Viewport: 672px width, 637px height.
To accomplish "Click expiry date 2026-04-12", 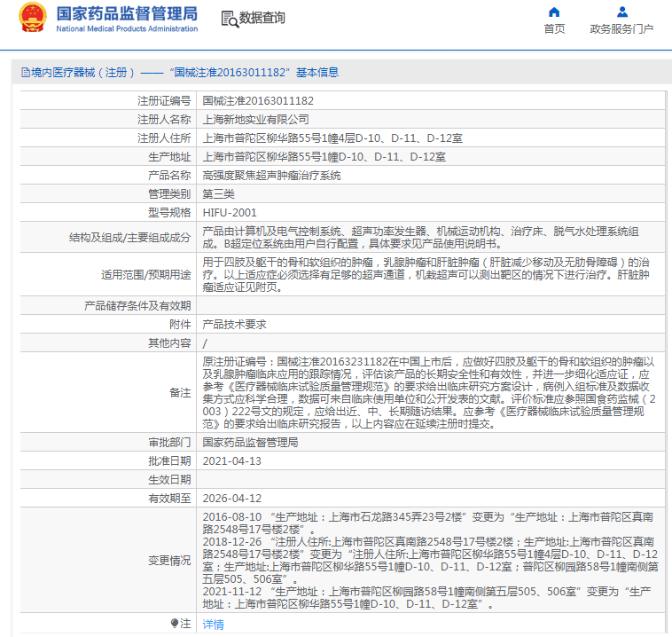I will 231,499.
